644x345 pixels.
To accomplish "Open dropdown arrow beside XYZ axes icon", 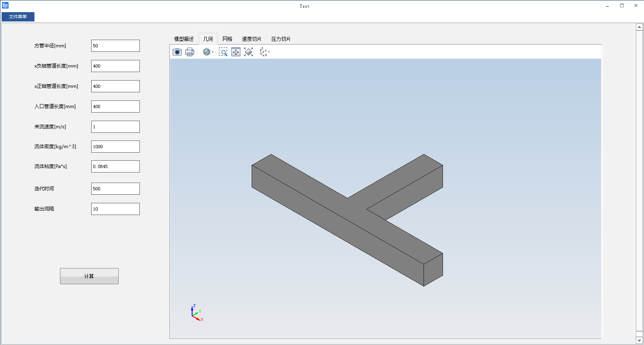I will pyautogui.click(x=269, y=52).
